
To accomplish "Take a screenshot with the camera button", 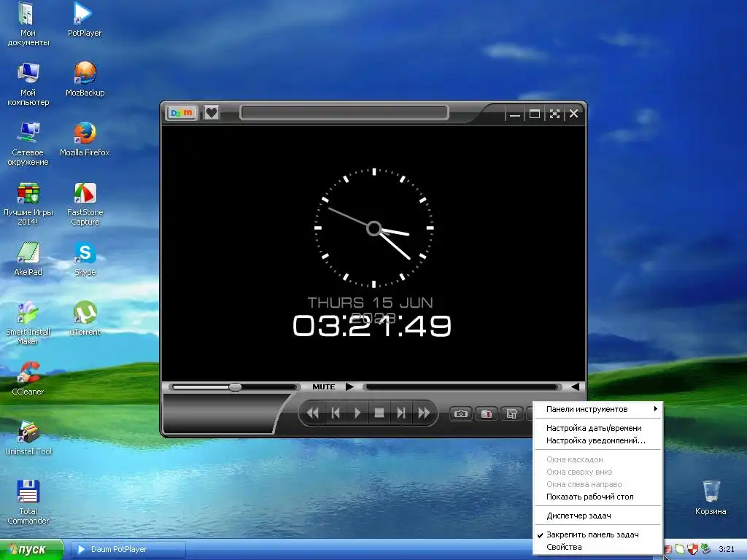I will 461,414.
